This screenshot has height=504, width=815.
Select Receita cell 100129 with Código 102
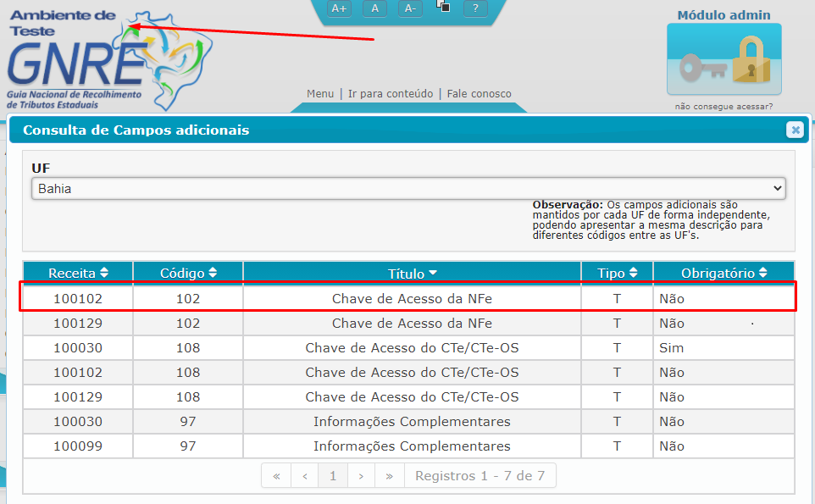[x=78, y=324]
